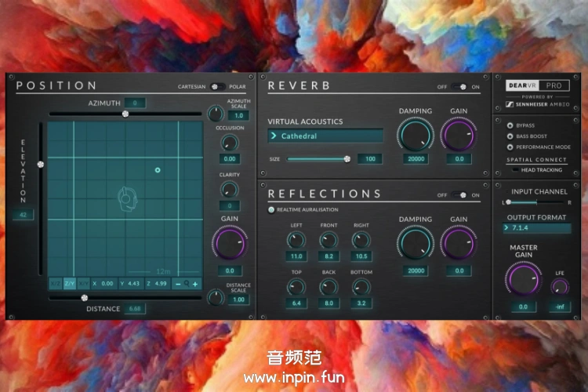Screen dimensions: 588x392
Task: Toggle the Reflections off/on switch
Action: coord(459,194)
